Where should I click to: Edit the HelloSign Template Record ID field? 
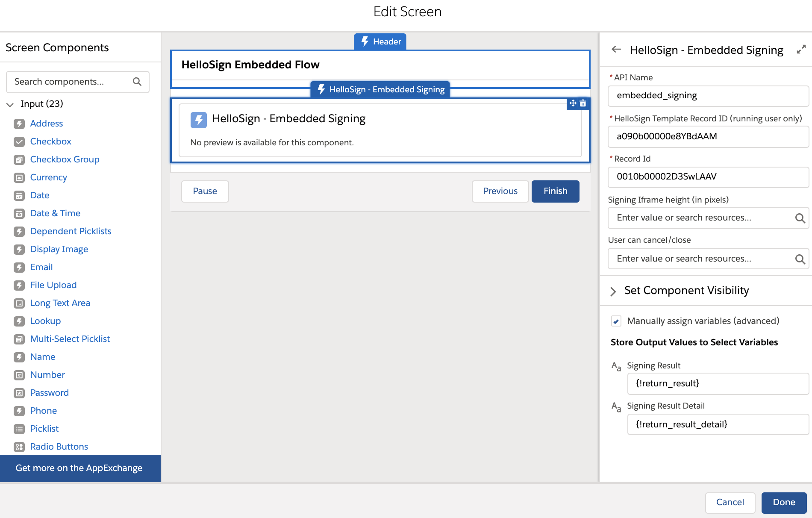(x=709, y=137)
